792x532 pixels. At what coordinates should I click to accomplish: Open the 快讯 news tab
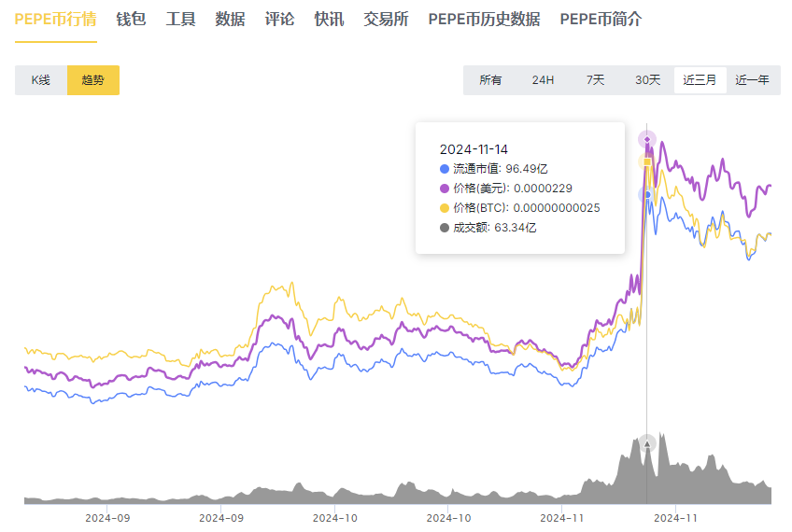tap(329, 19)
